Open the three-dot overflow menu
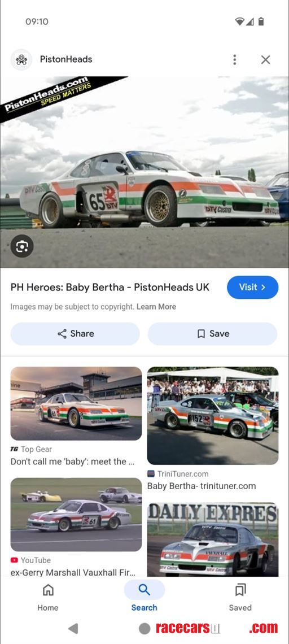This screenshot has height=644, width=289. point(234,59)
